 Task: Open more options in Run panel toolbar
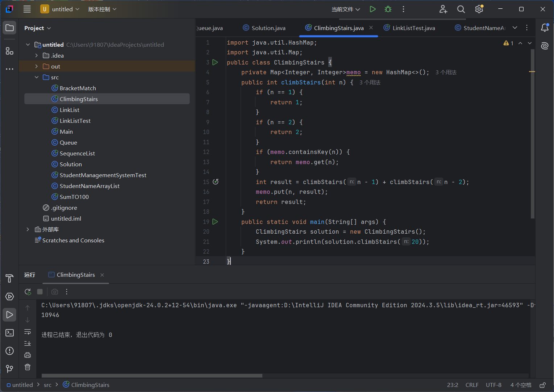coord(67,292)
